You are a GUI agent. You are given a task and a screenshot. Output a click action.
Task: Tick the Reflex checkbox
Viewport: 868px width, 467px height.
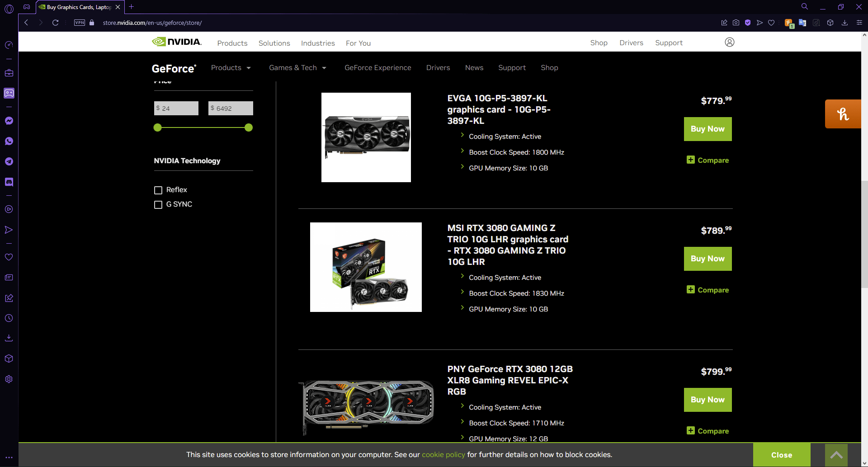point(158,190)
